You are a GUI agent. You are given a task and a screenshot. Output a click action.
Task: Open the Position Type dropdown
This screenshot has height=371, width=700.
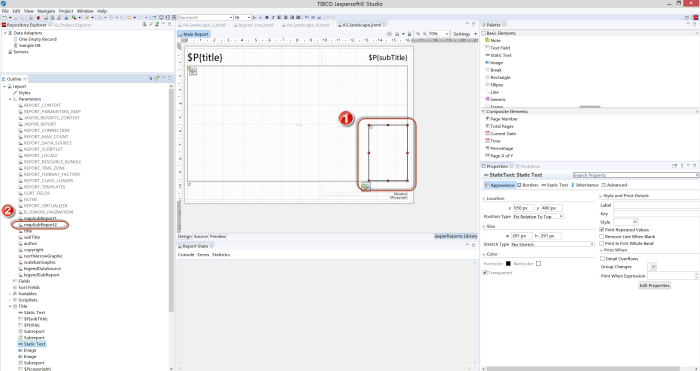tap(538, 217)
